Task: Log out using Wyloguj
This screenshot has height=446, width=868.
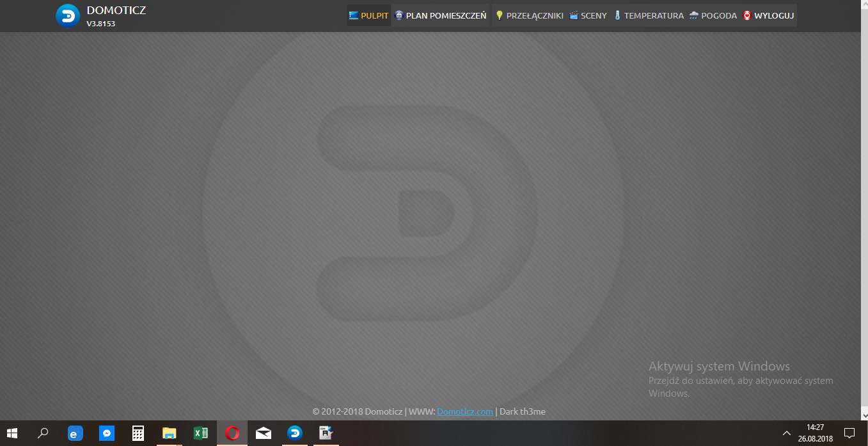Action: (769, 16)
